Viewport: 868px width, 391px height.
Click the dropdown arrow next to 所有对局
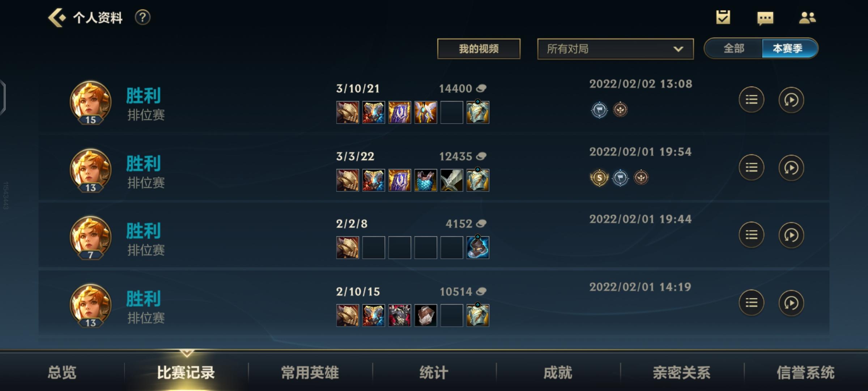(x=678, y=49)
